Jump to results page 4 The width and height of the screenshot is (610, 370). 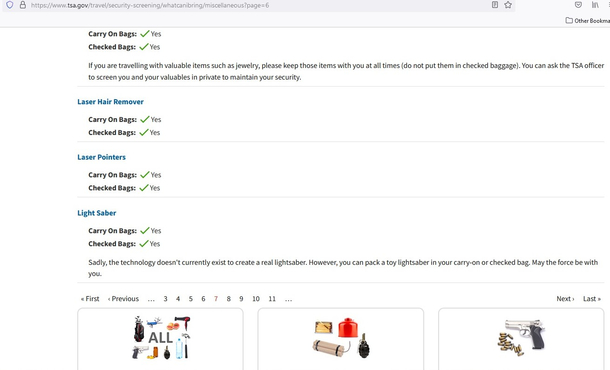pos(178,299)
